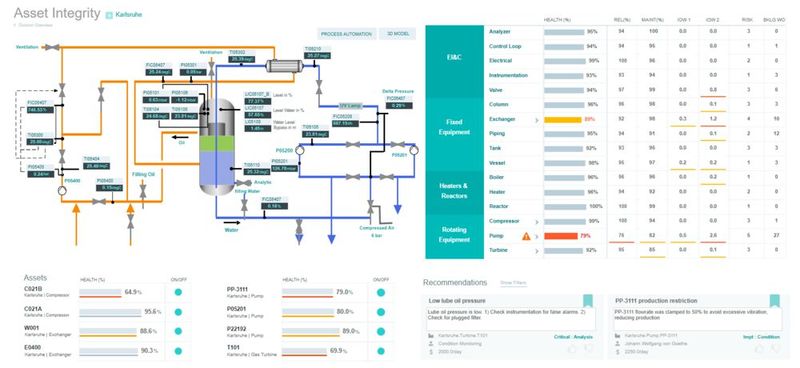
Task: Click the Low lube oil pressure description box
Action: coord(510,318)
